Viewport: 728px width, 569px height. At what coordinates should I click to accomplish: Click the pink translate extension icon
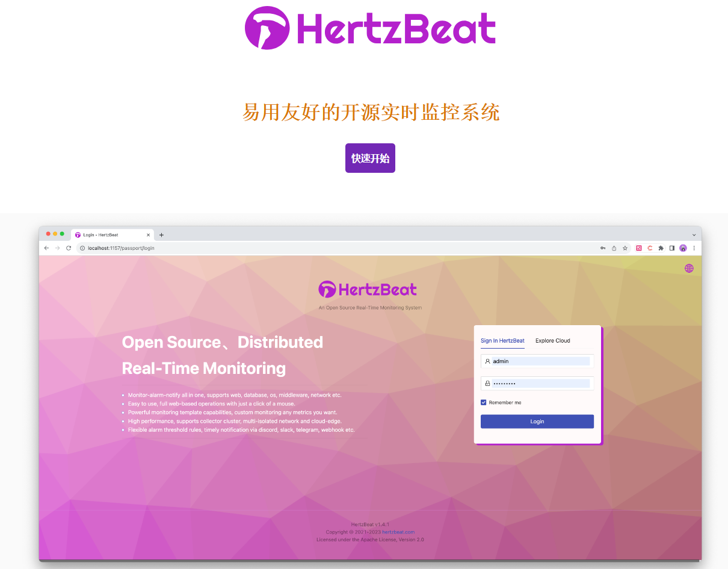pyautogui.click(x=639, y=248)
